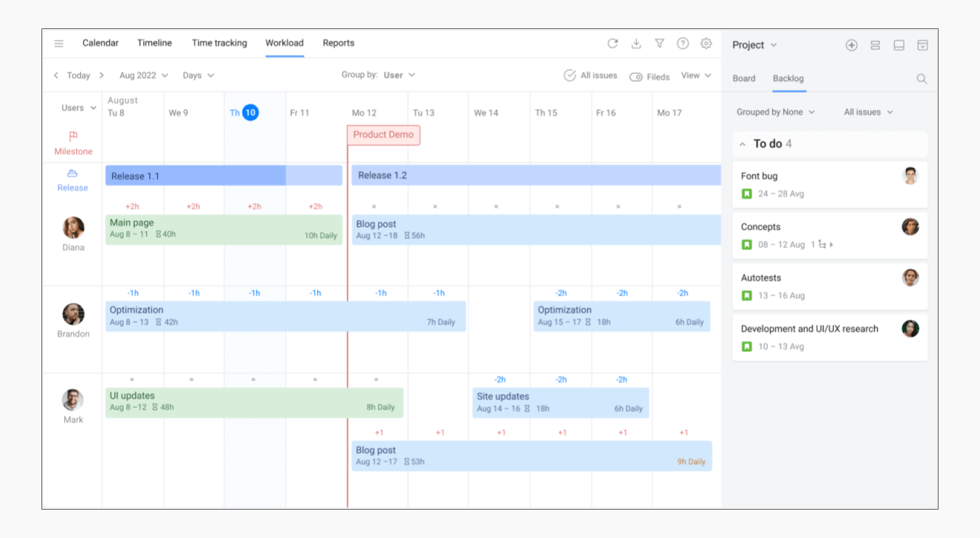
Task: Open the filter funnel icon
Action: pos(659,44)
